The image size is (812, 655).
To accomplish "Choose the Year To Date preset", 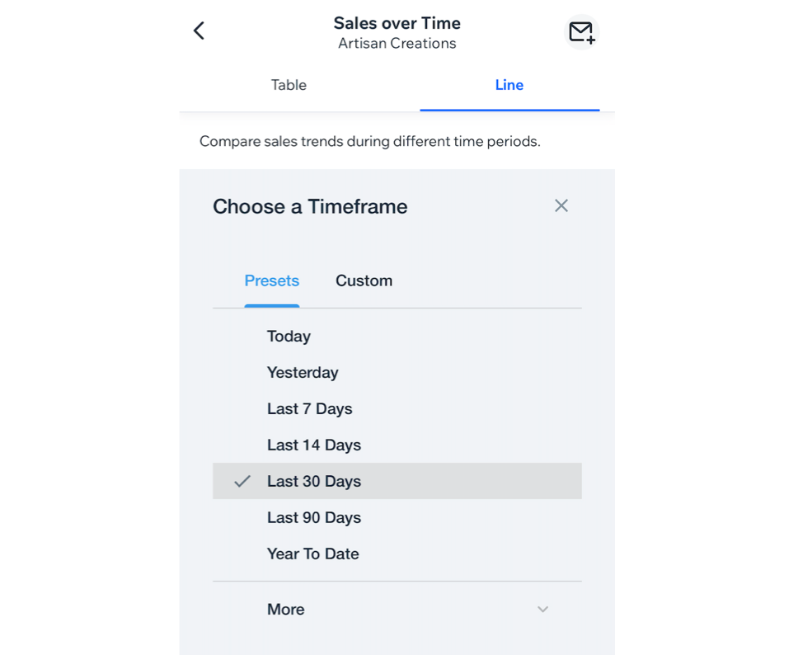I will [x=312, y=554].
